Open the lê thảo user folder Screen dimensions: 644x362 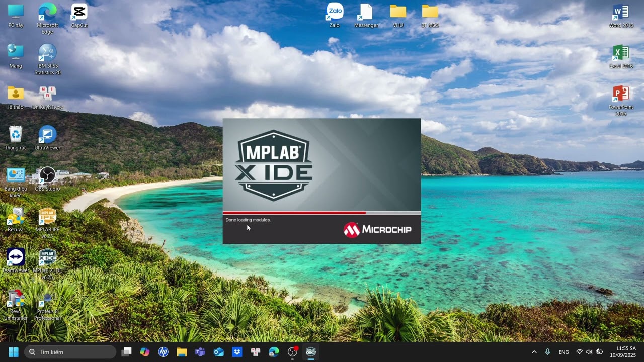click(x=16, y=97)
